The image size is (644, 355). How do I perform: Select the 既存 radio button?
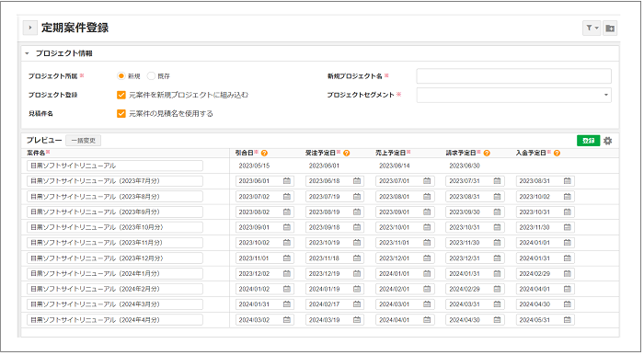point(151,76)
